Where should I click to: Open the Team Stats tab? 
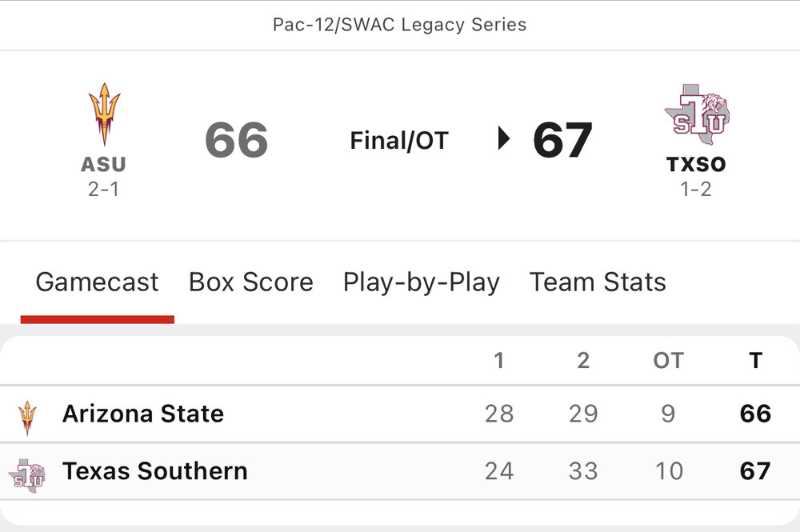click(x=598, y=282)
